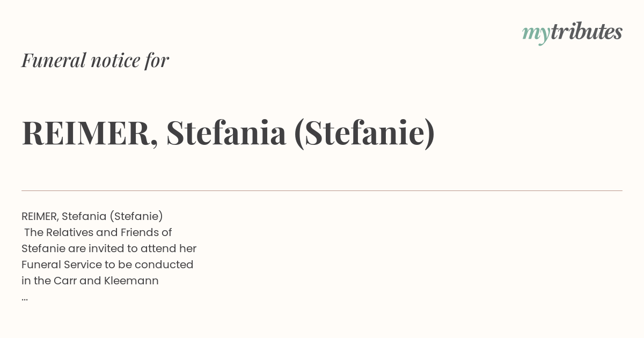644x338 pixels.
Task: Click "Funeral Service to be conducted" line
Action: 107,264
